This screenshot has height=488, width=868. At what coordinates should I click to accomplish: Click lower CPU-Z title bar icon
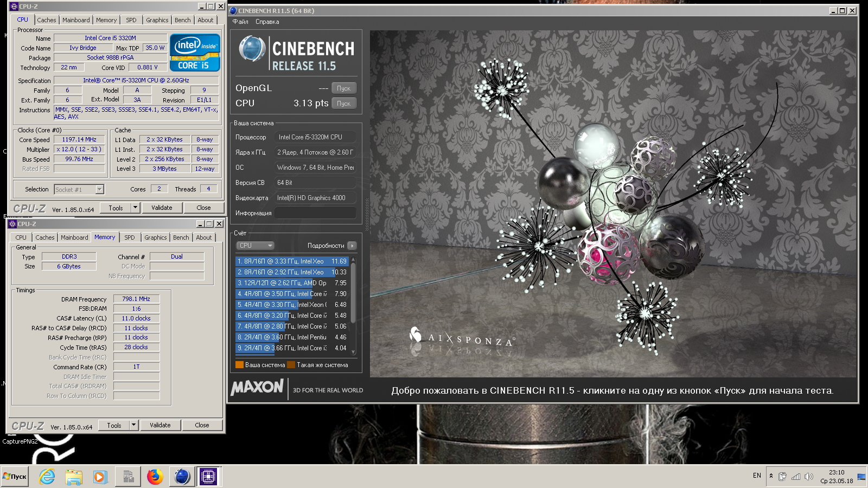coord(12,223)
